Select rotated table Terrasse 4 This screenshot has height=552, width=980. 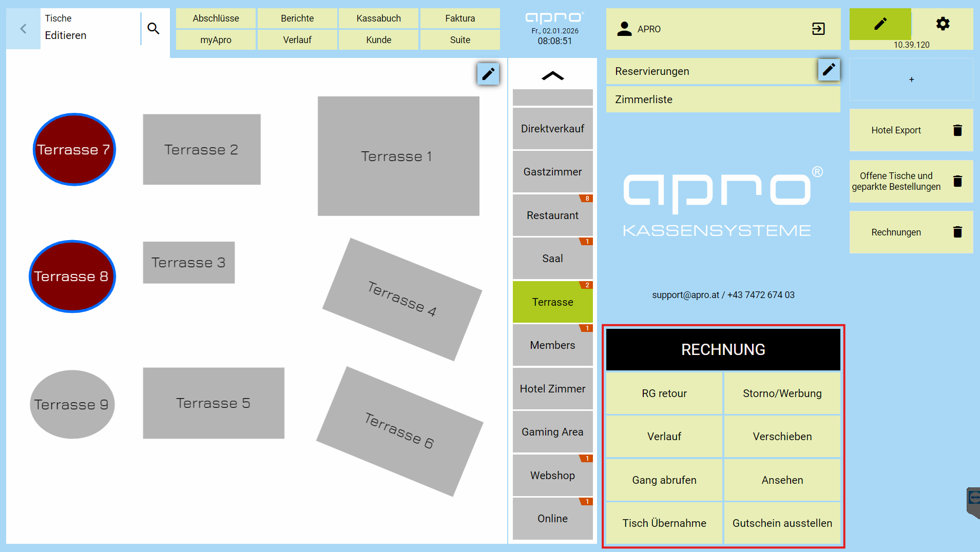tap(402, 299)
